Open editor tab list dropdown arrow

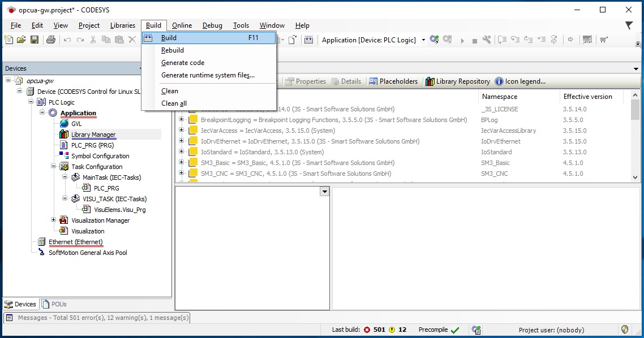click(636, 68)
